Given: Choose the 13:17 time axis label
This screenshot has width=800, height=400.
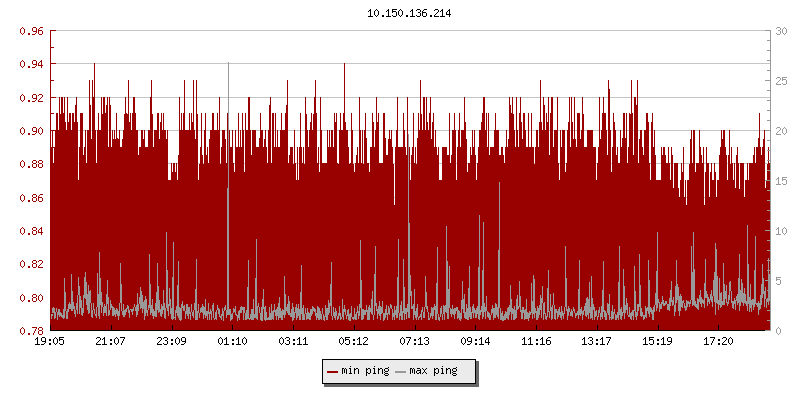Looking at the screenshot, I should (x=597, y=342).
